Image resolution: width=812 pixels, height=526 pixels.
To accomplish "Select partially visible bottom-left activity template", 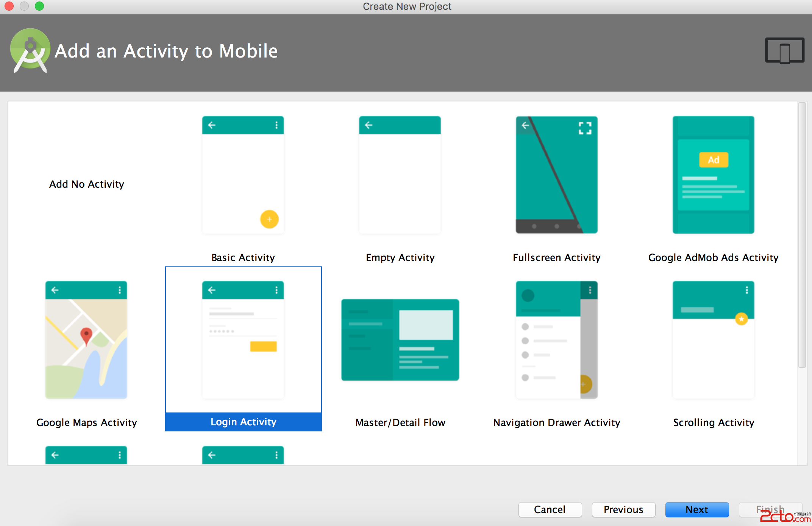I will (x=86, y=455).
